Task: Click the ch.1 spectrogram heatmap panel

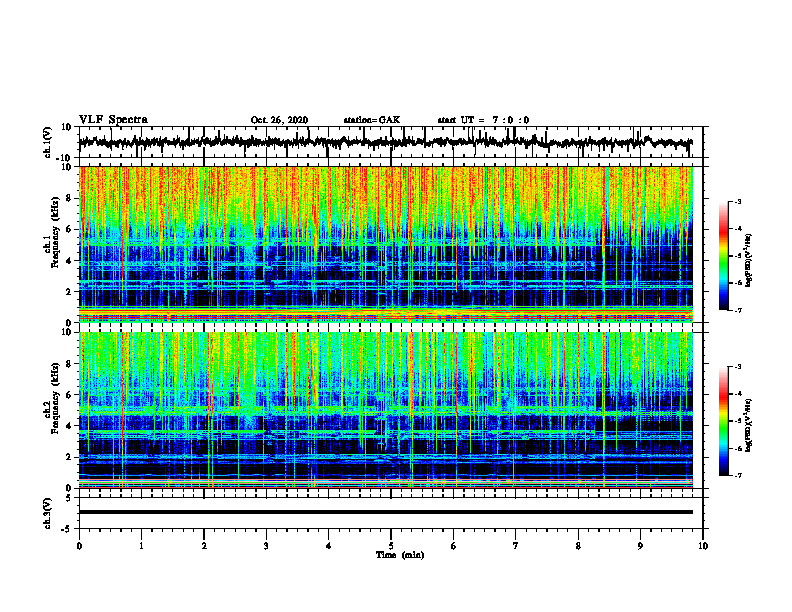Action: coord(386,244)
